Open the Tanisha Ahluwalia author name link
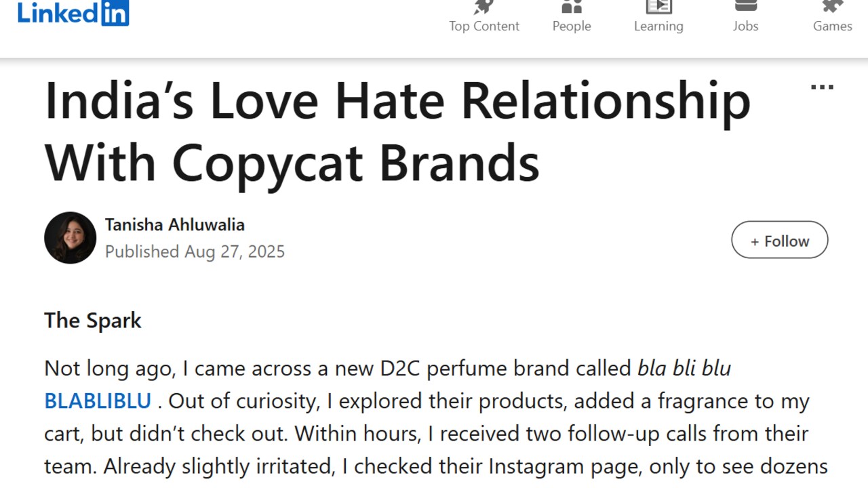Image resolution: width=868 pixels, height=488 pixels. (174, 225)
